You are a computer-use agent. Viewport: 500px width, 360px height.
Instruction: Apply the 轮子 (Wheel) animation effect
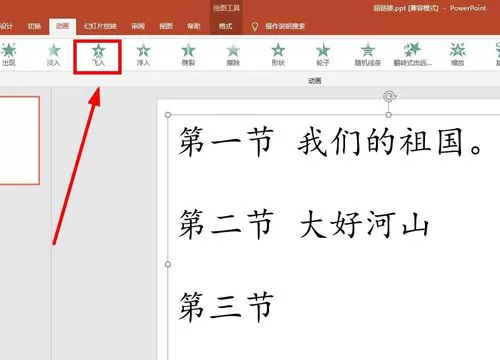(x=323, y=55)
